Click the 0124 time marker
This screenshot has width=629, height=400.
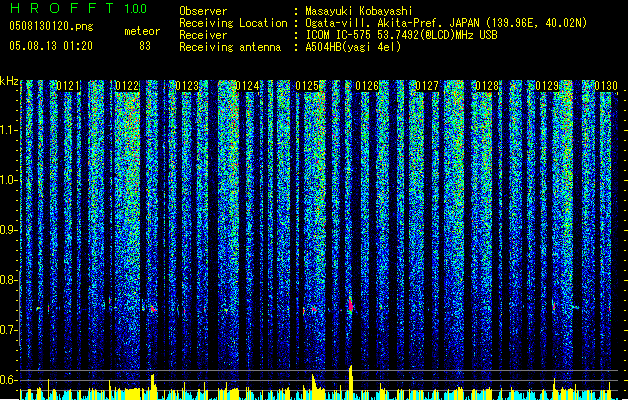point(247,86)
